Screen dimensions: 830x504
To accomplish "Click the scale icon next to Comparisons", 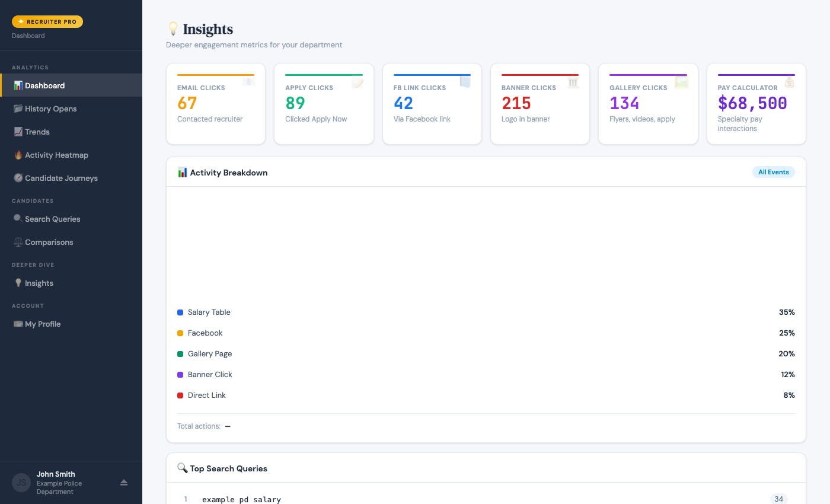I will pos(18,242).
